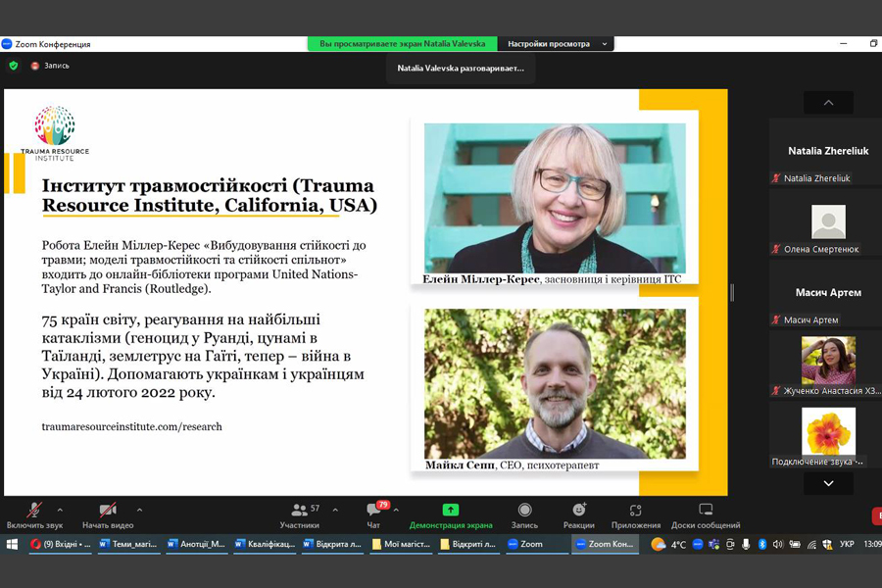Click traumaresourceinstitute.com/research link on slide
Viewport: 882px width, 588px height.
tap(131, 426)
